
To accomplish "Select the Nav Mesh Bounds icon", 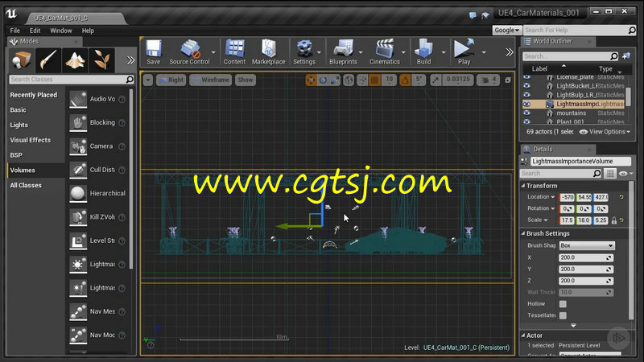I will (78, 311).
